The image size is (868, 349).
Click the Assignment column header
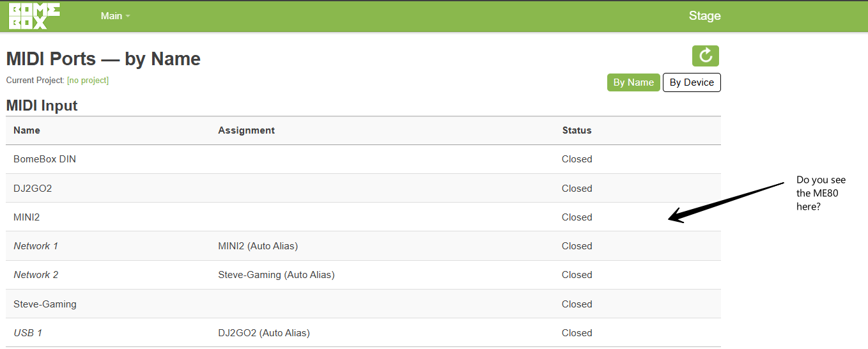pyautogui.click(x=246, y=130)
